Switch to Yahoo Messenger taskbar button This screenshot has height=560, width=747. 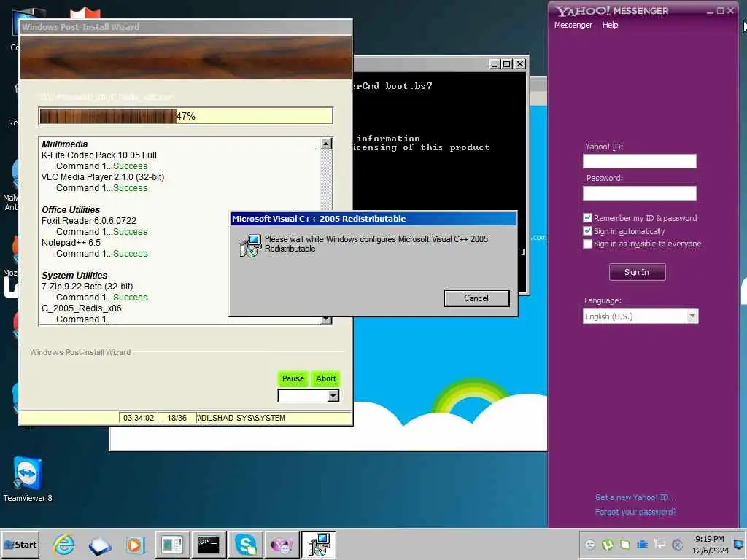(282, 544)
